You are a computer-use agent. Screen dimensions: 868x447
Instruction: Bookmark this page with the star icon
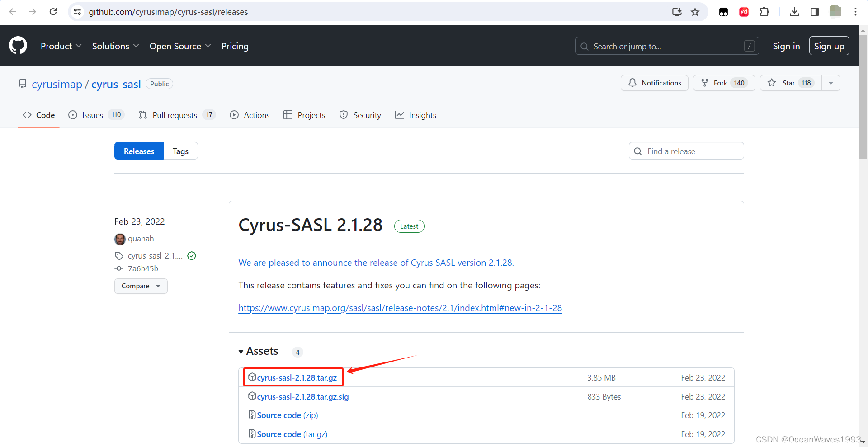click(x=695, y=12)
